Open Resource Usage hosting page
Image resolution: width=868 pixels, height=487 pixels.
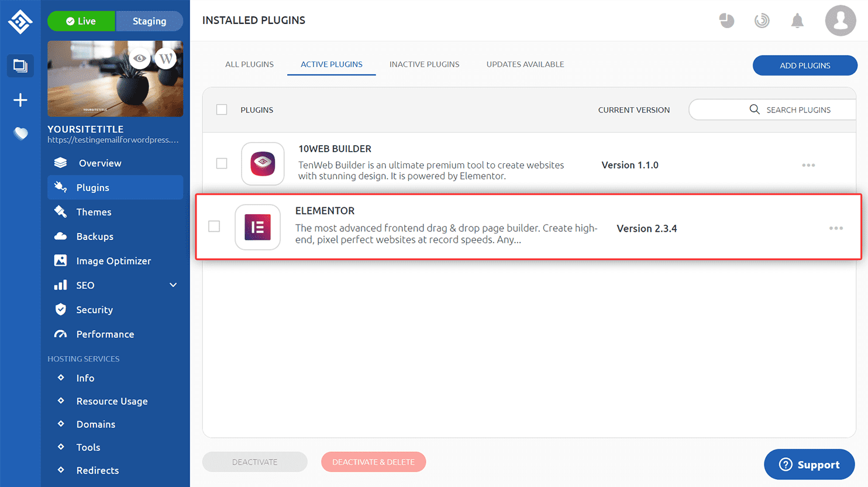(112, 401)
